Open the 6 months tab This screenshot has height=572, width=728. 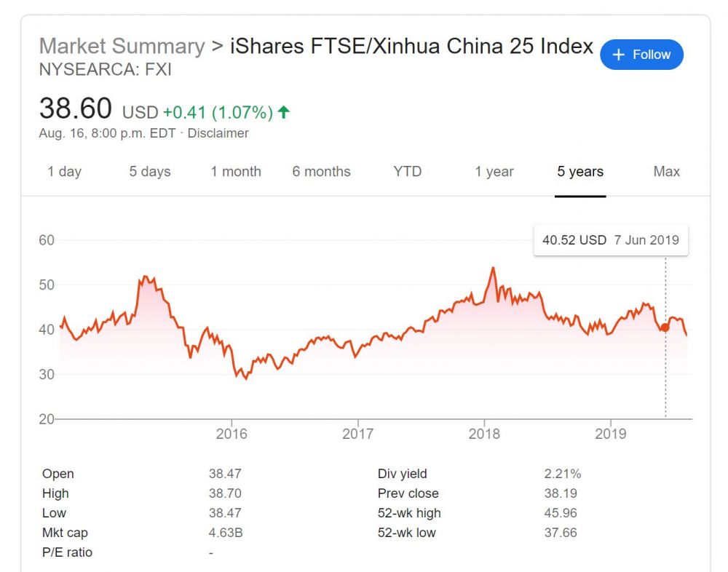coord(321,172)
